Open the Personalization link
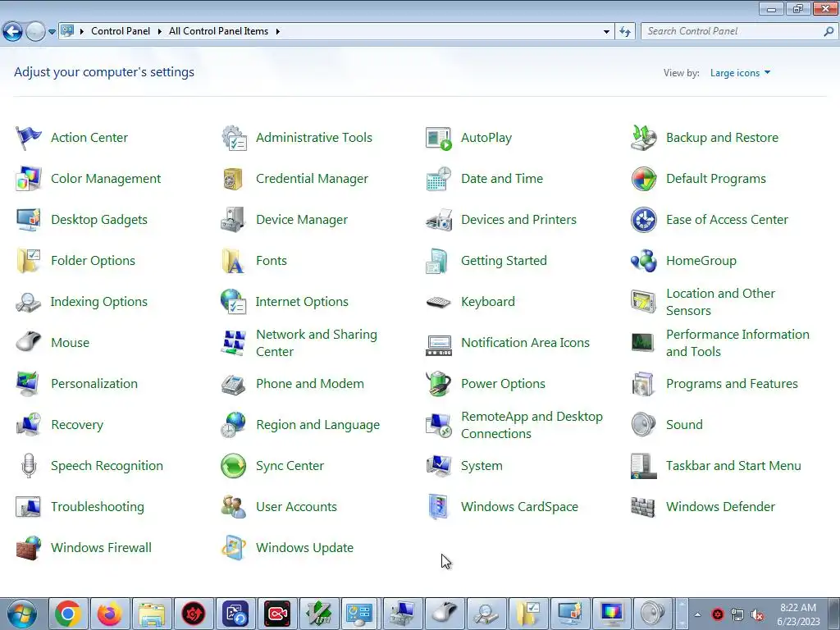This screenshot has height=630, width=840. pyautogui.click(x=94, y=384)
